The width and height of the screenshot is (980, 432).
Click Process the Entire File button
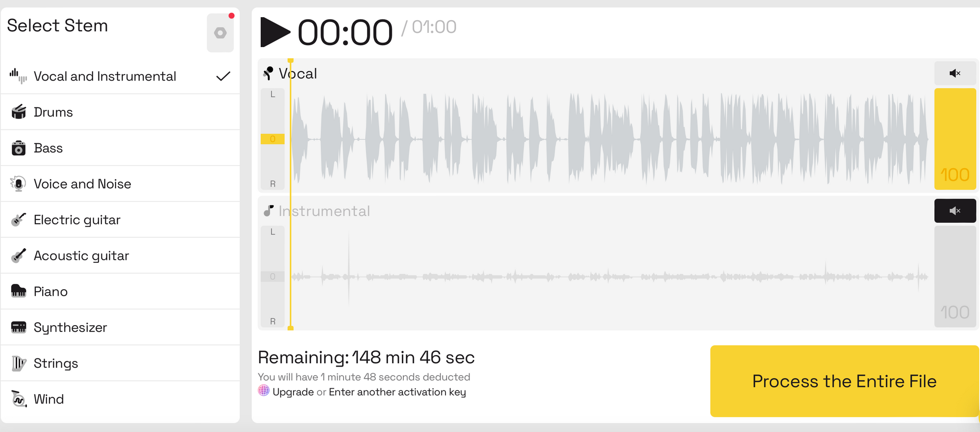click(x=844, y=381)
